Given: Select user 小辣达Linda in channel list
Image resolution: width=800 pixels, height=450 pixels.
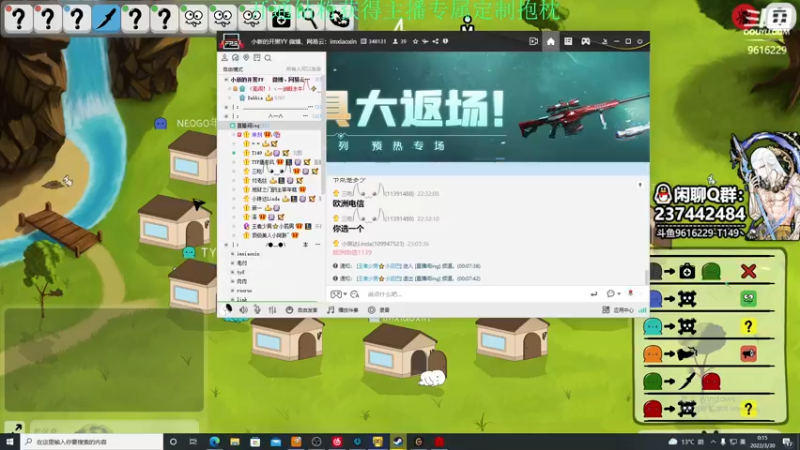Looking at the screenshot, I should 265,199.
